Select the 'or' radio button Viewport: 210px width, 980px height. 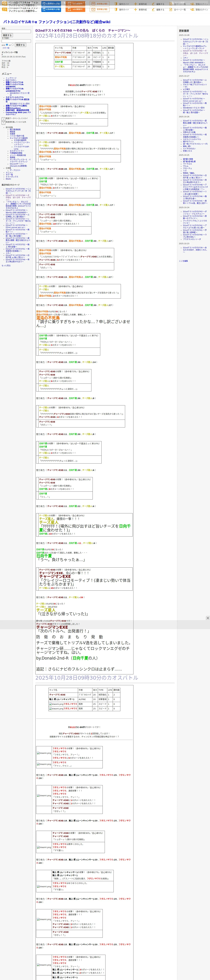pyautogui.click(x=13, y=45)
